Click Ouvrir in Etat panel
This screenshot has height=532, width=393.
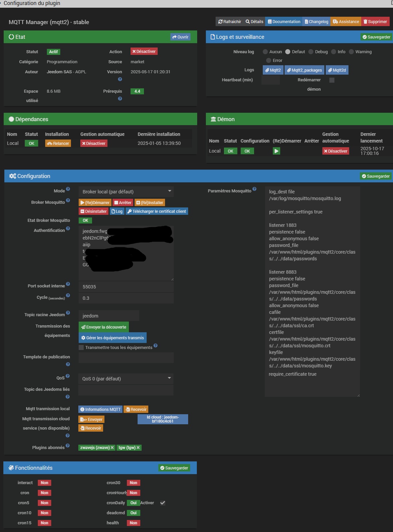point(180,37)
